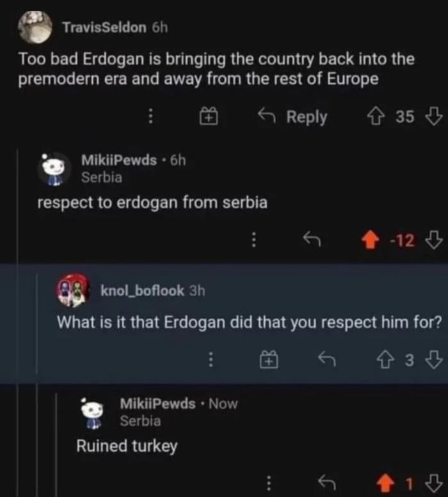This screenshot has height=497, width=448.
Task: Open TravisSeldon username link
Action: [x=104, y=28]
